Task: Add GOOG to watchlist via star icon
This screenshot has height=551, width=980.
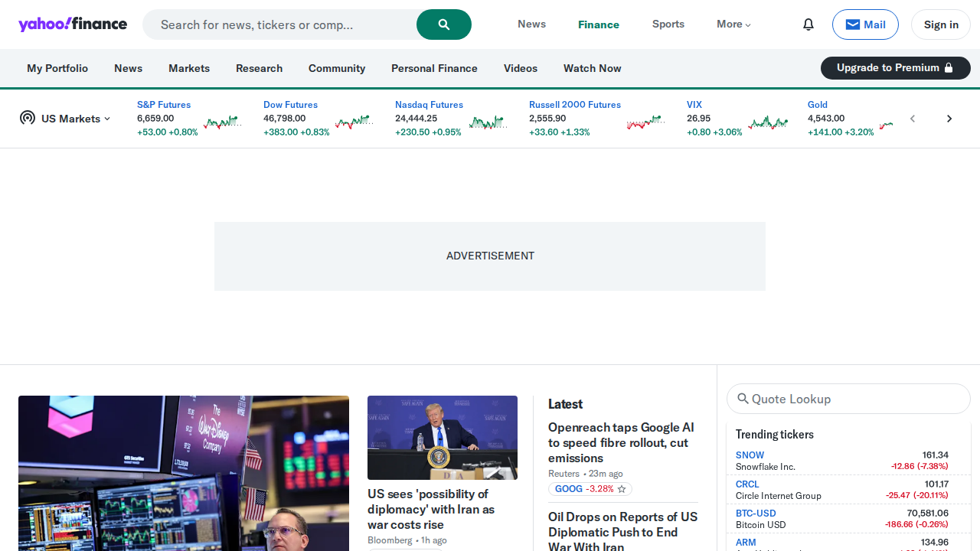Action: click(x=621, y=489)
